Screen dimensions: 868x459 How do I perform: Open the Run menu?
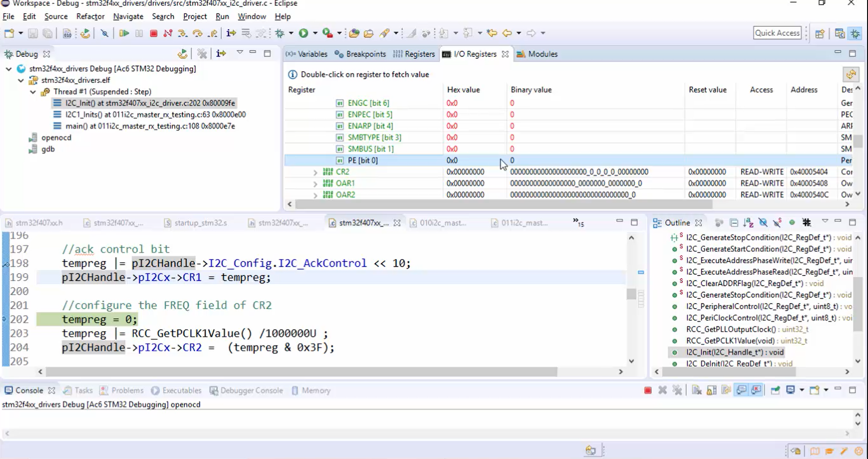point(222,16)
